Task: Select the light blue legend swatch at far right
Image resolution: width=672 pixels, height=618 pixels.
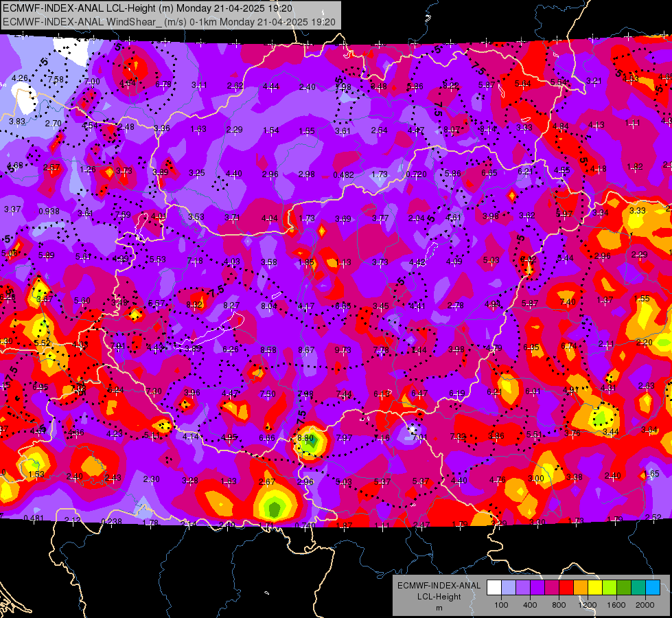Action: tap(653, 588)
